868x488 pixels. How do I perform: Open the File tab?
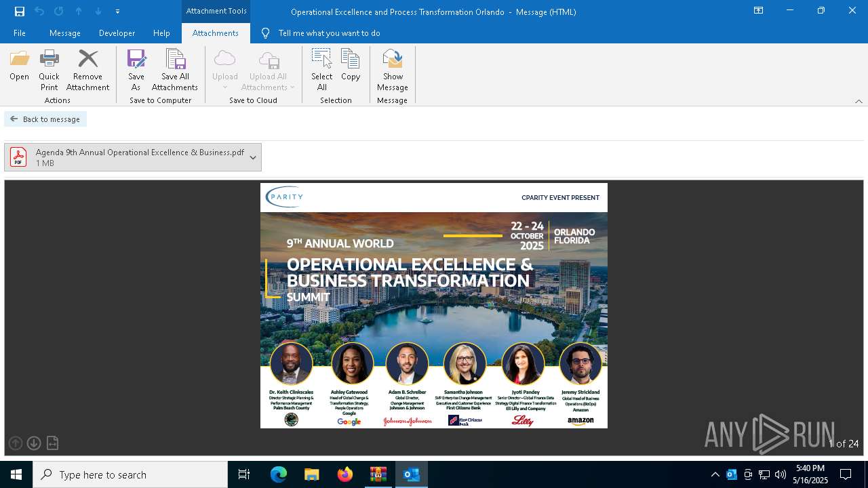pyautogui.click(x=20, y=33)
